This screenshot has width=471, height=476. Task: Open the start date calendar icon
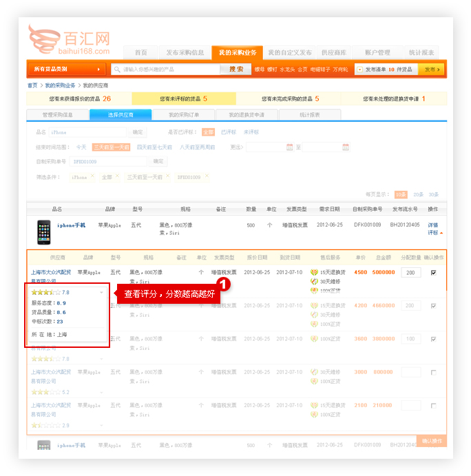click(290, 147)
